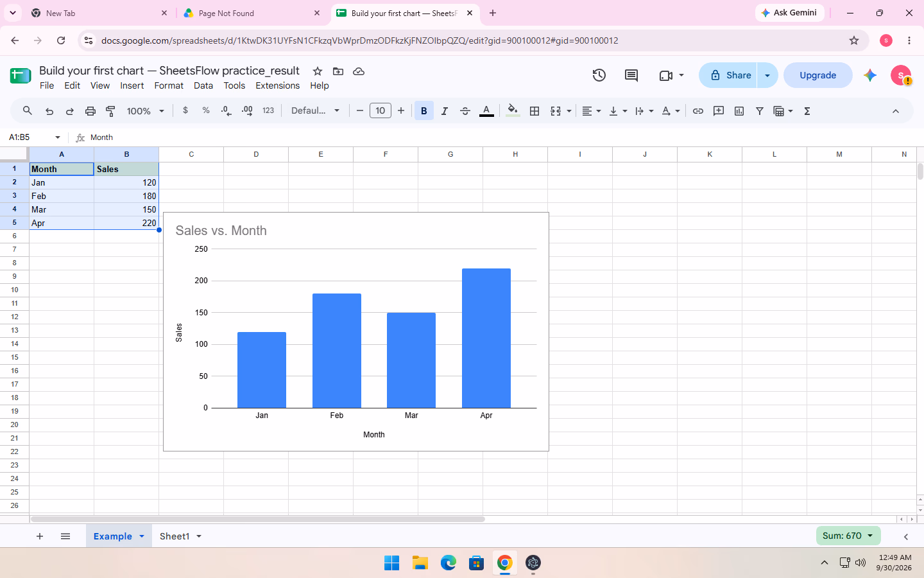Click the insert chart toolbar icon
Image resolution: width=924 pixels, height=578 pixels.
click(739, 111)
